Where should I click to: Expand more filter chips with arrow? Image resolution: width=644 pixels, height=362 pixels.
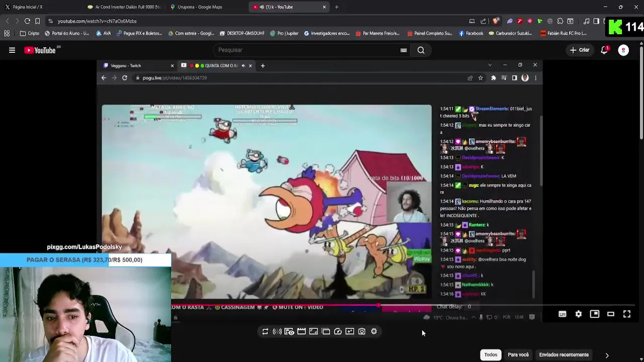607,355
